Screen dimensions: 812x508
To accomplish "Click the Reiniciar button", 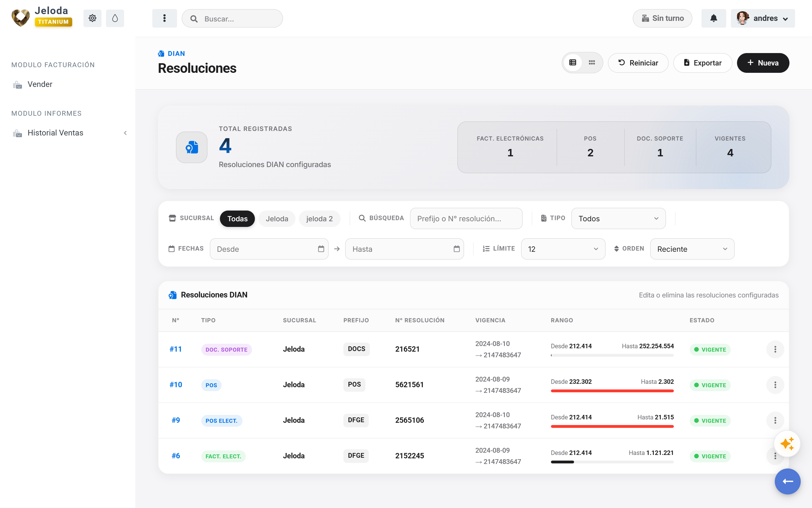I will (638, 63).
